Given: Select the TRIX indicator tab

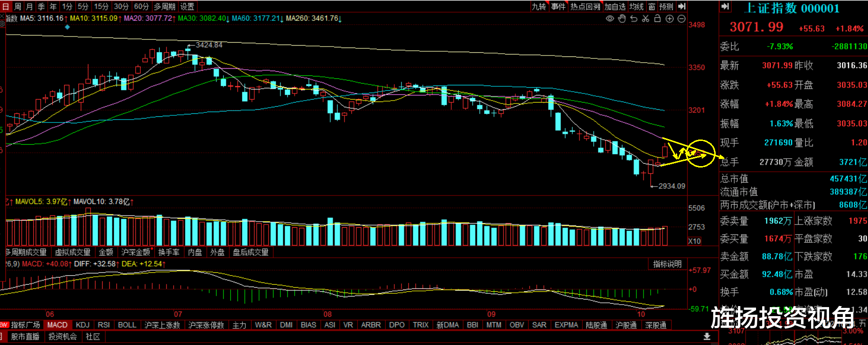Looking at the screenshot, I should click(420, 325).
